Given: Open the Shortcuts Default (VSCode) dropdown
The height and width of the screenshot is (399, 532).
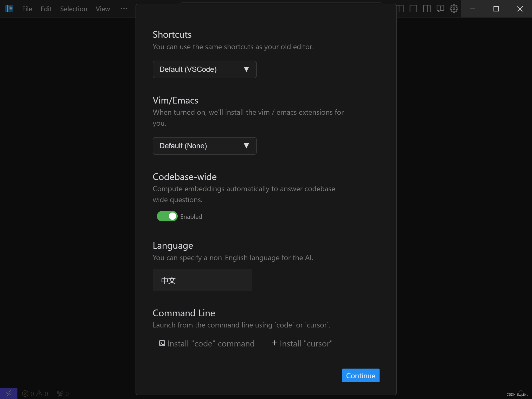Looking at the screenshot, I should [204, 69].
